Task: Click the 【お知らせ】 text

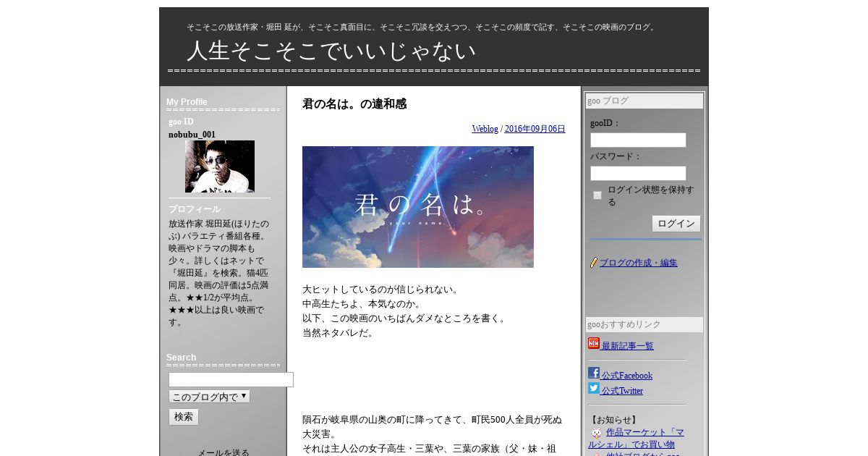Action: coord(614,420)
